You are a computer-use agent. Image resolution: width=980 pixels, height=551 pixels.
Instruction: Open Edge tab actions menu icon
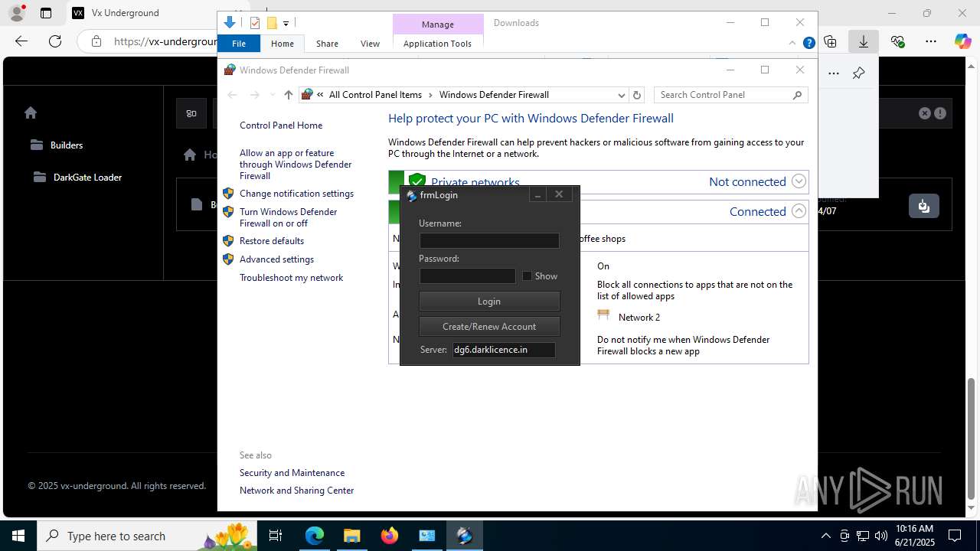click(46, 13)
